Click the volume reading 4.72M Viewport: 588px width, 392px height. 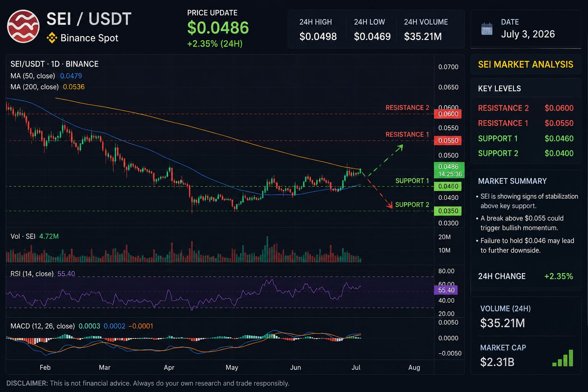pos(49,236)
